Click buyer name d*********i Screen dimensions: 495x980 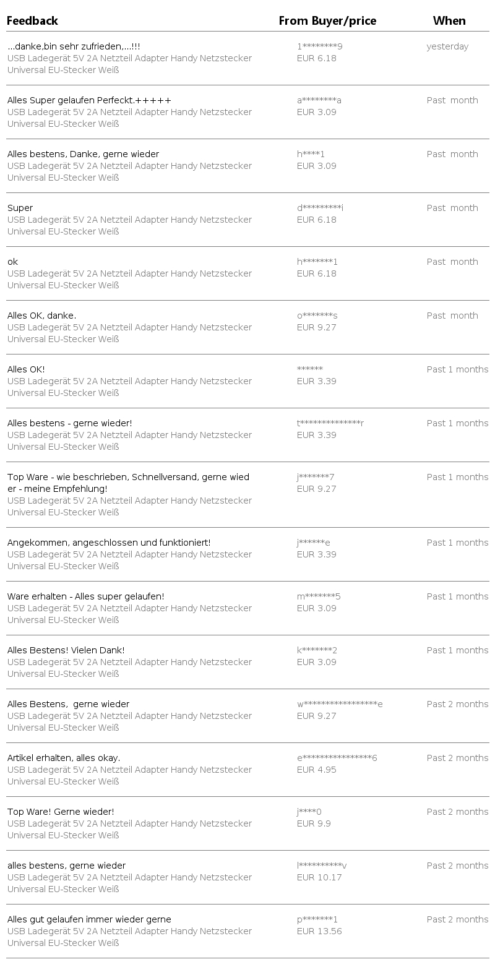click(320, 208)
